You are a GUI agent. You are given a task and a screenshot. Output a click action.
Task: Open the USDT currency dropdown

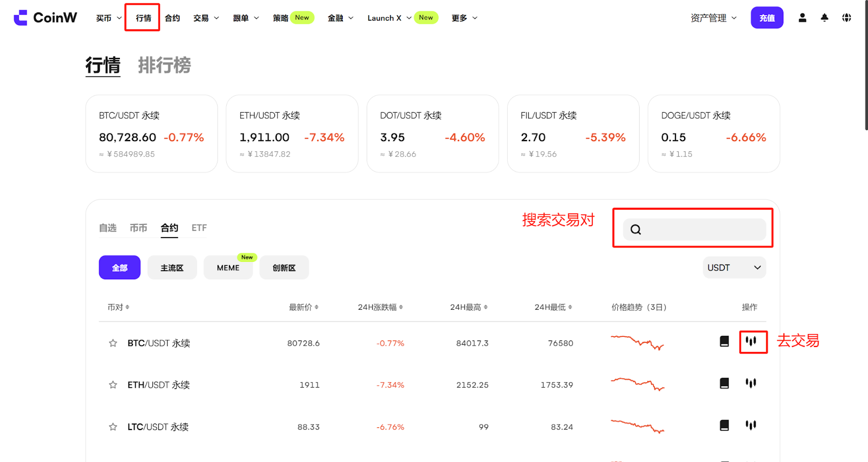click(x=735, y=268)
